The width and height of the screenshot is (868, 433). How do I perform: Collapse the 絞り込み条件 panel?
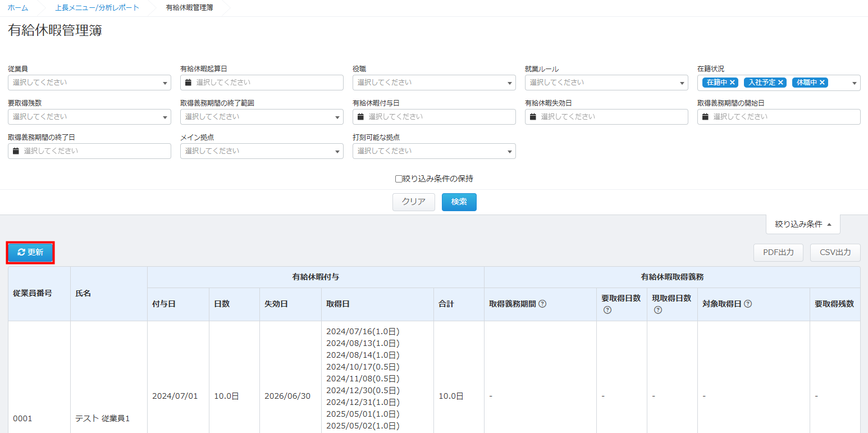803,224
